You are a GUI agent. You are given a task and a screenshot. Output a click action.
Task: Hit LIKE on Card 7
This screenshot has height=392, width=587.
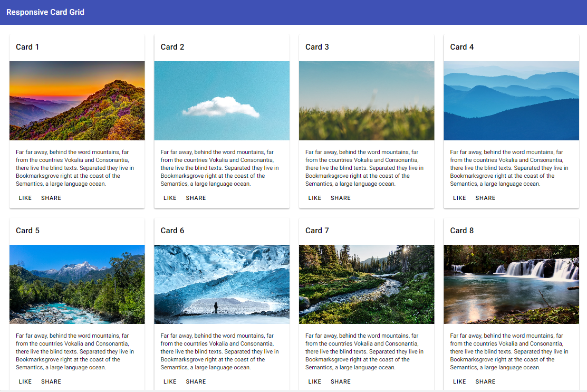click(x=315, y=382)
